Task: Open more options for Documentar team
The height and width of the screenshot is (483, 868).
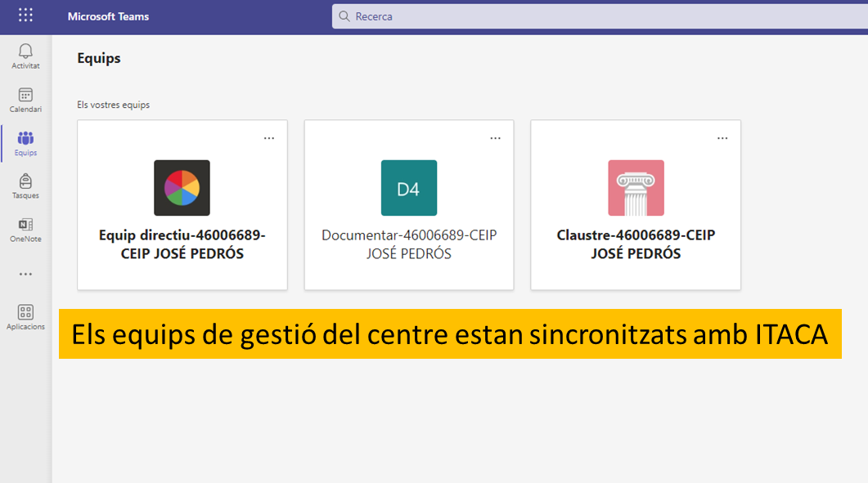Action: pyautogui.click(x=496, y=138)
